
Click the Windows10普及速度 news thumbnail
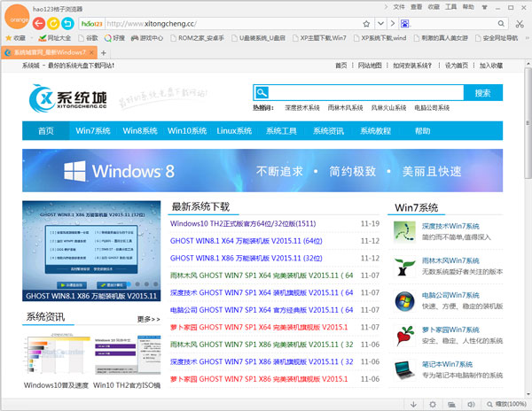click(x=57, y=355)
